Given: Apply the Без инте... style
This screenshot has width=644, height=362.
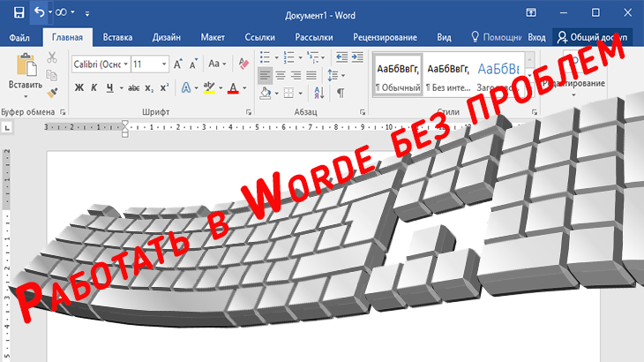Looking at the screenshot, I should click(x=448, y=76).
